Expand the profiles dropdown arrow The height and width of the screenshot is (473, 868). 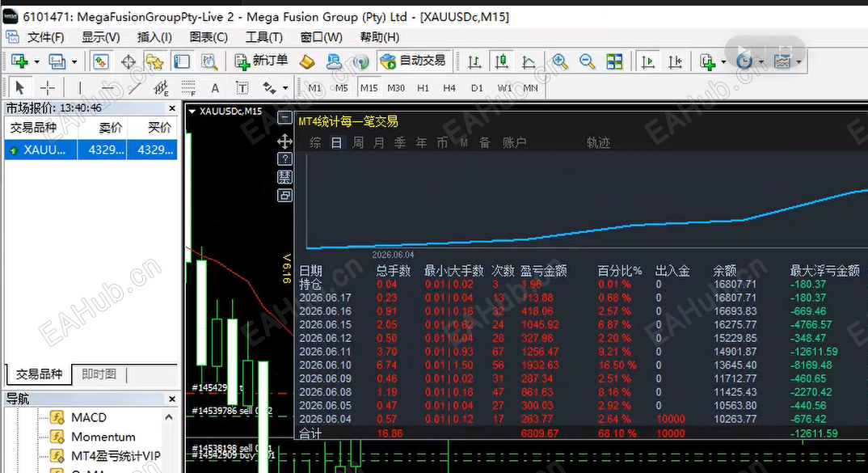point(74,62)
